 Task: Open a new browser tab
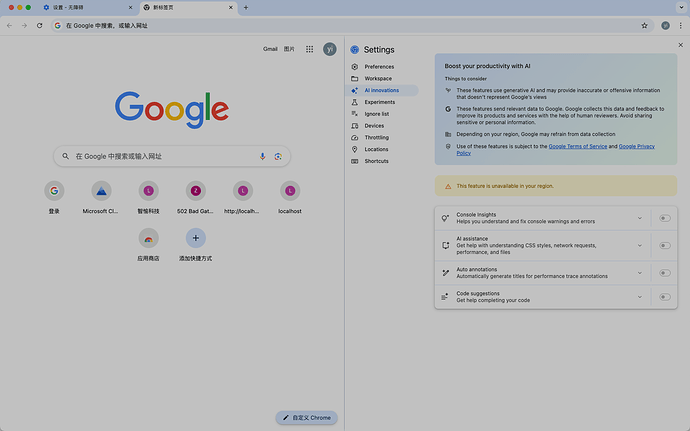246,7
